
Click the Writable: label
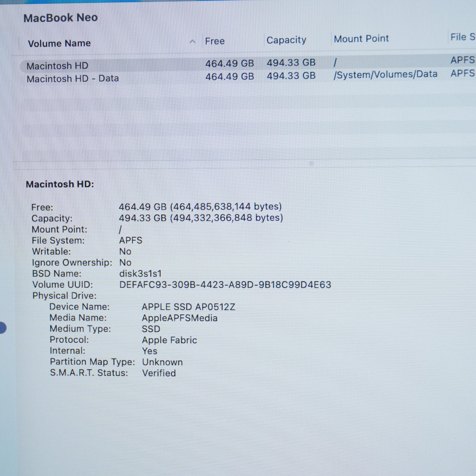point(51,251)
